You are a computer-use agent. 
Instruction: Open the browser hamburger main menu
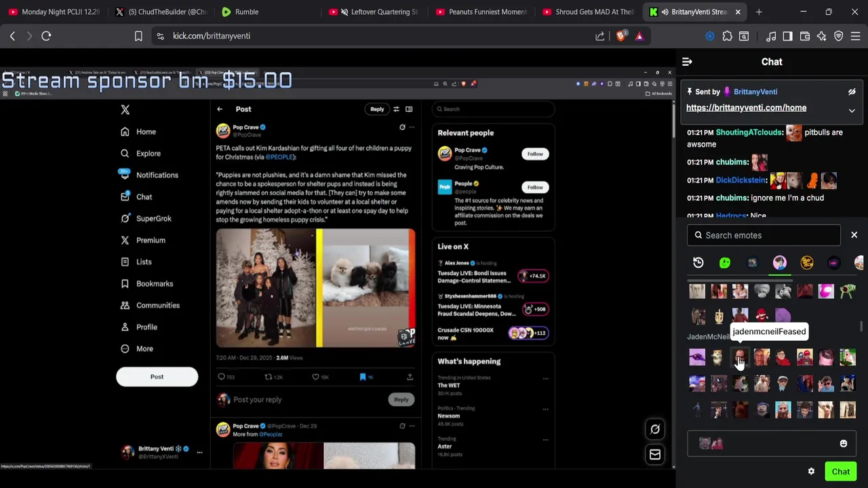[x=855, y=36]
